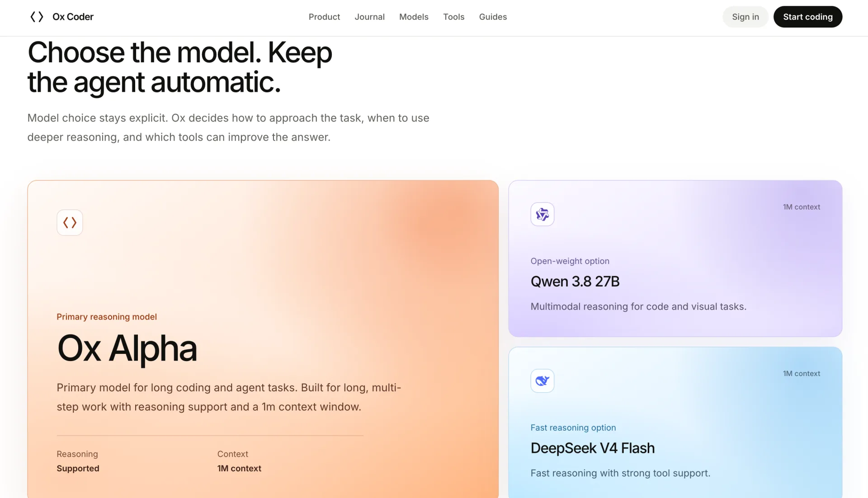Click the Ox Coder brand name
This screenshot has height=498, width=868.
(x=73, y=17)
